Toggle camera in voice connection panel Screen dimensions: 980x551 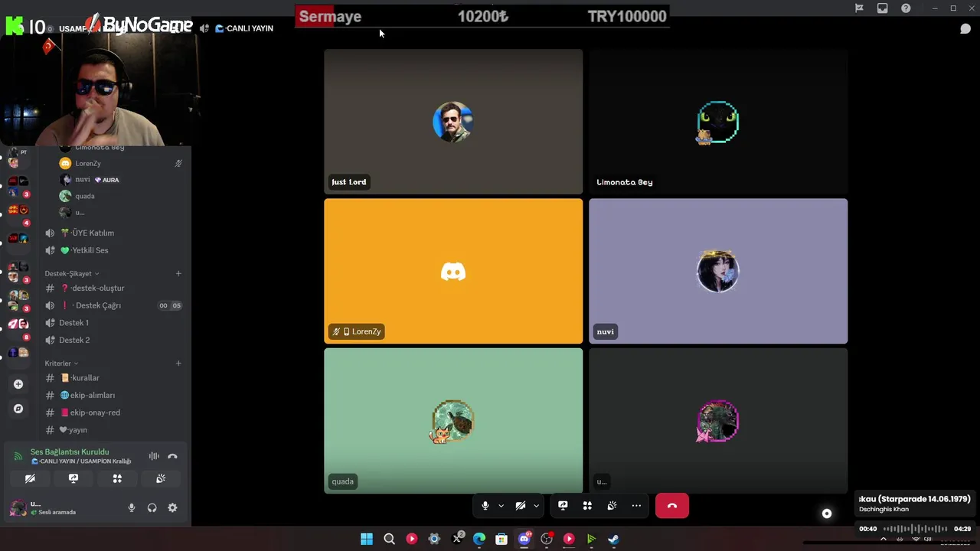click(x=30, y=478)
